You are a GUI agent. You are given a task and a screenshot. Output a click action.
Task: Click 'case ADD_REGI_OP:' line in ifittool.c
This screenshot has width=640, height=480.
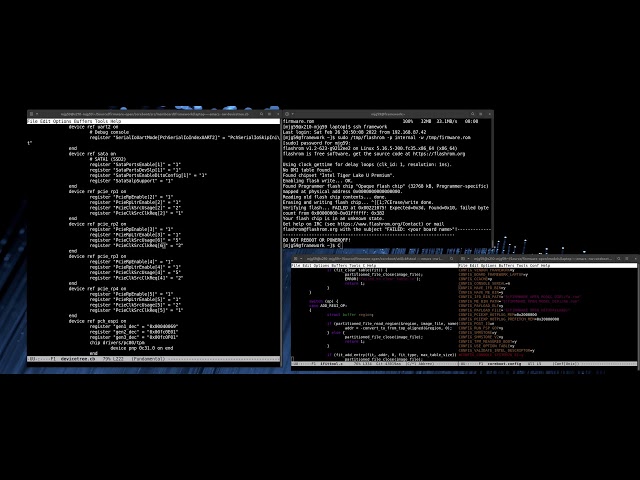(328, 305)
